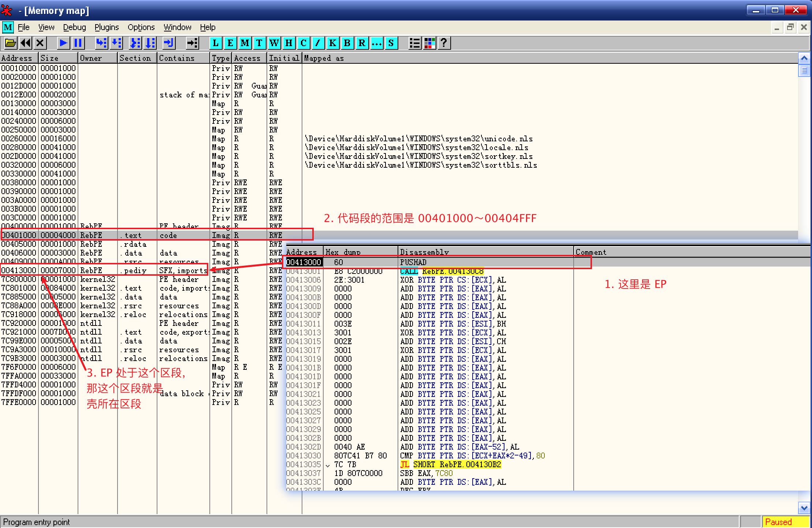812x528 pixels.
Task: Open CPU window with C button
Action: tap(303, 43)
